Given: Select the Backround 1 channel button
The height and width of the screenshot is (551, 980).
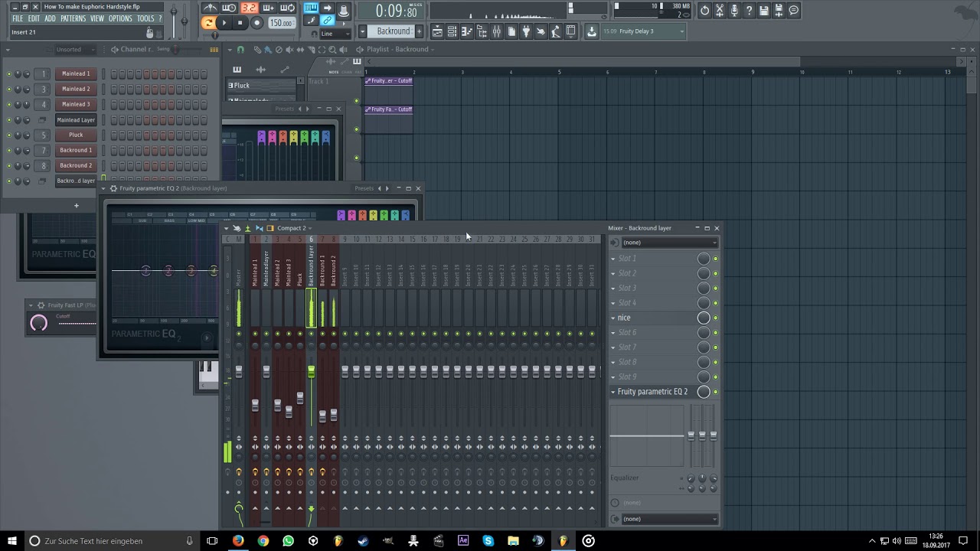Looking at the screenshot, I should coord(76,150).
